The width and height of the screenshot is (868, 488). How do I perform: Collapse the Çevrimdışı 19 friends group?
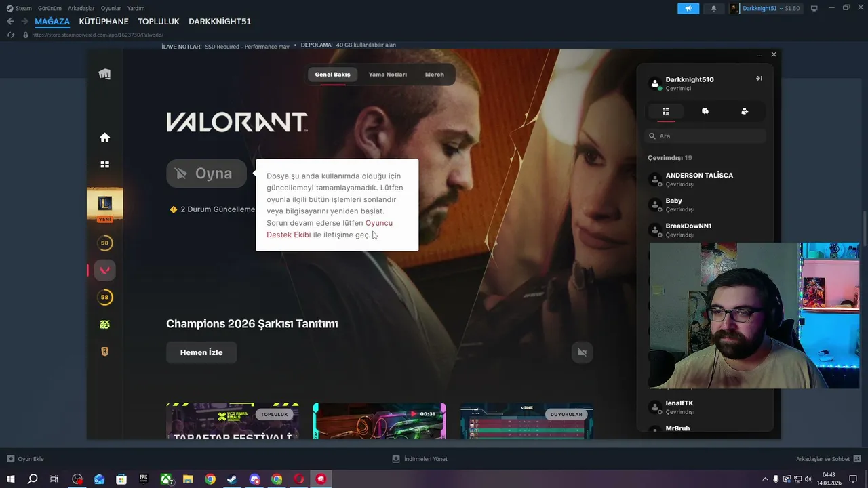[670, 158]
